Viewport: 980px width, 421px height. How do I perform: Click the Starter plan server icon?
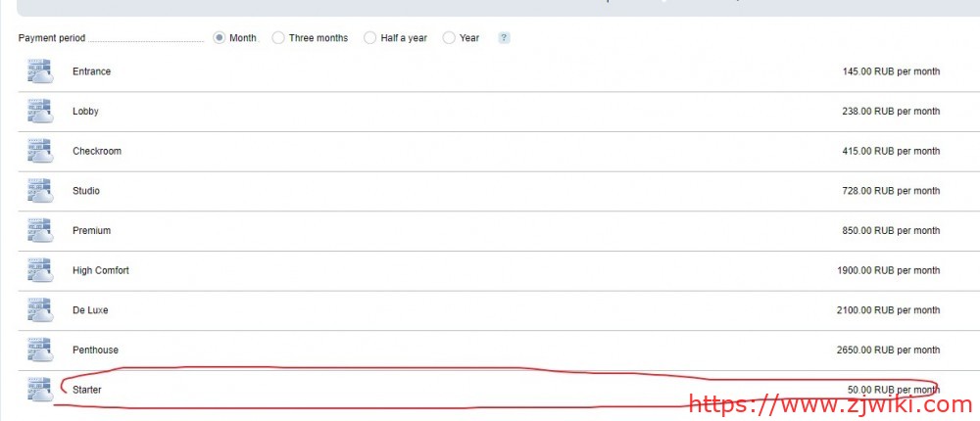point(39,390)
